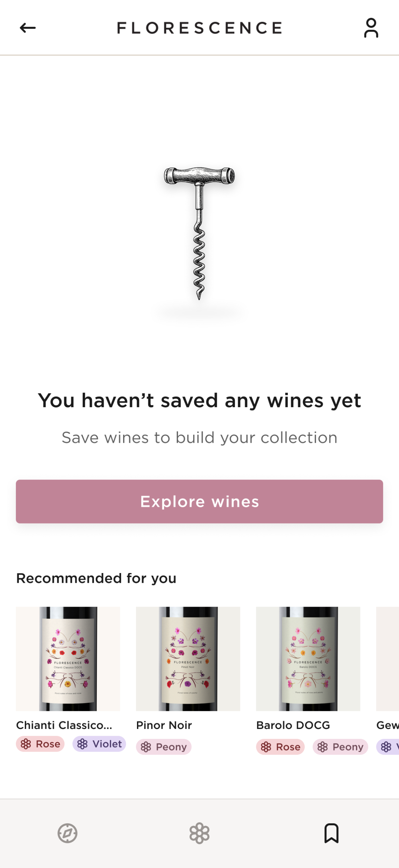Tap the Peony tag under Pinor Noir

tap(164, 747)
